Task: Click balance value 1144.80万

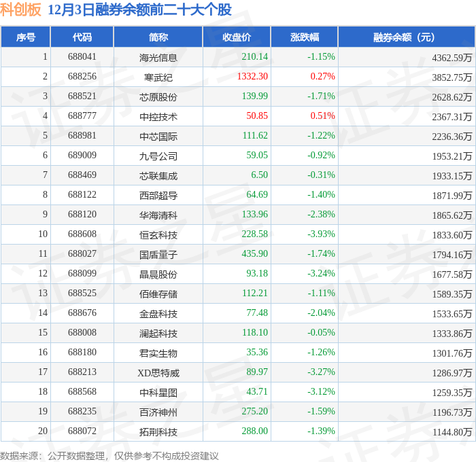Action: tap(452, 432)
